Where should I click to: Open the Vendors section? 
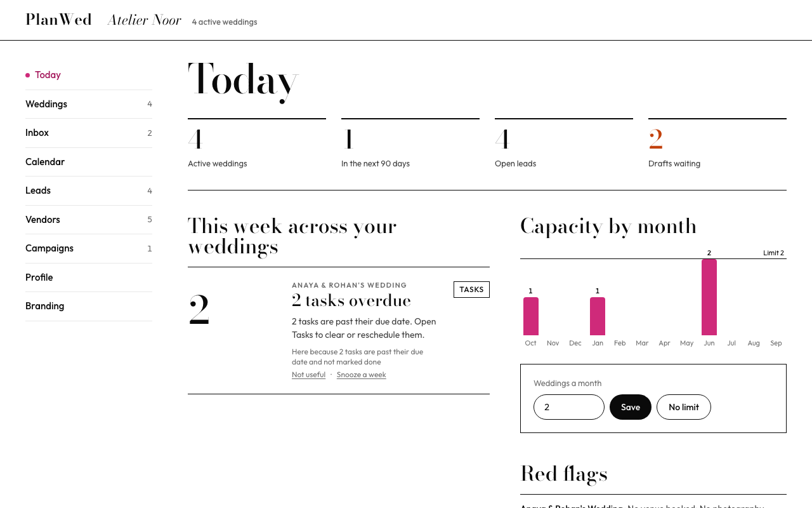(x=89, y=220)
